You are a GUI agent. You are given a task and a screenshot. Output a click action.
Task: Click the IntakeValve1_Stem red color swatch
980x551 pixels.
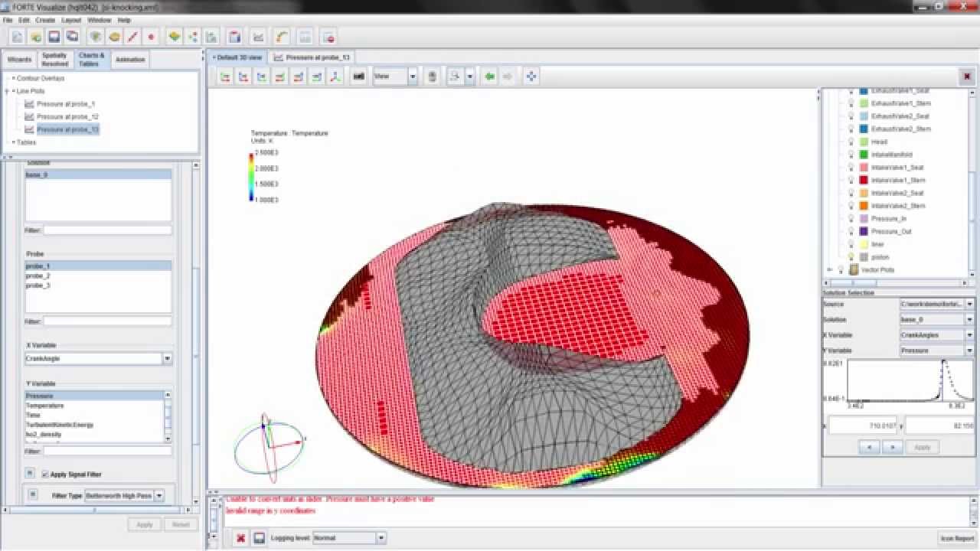coord(864,180)
